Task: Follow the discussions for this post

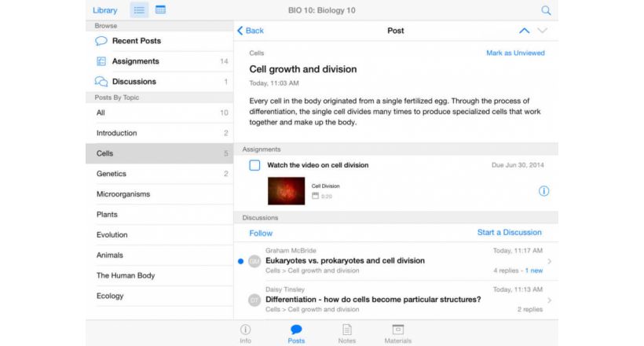Action: coord(261,234)
